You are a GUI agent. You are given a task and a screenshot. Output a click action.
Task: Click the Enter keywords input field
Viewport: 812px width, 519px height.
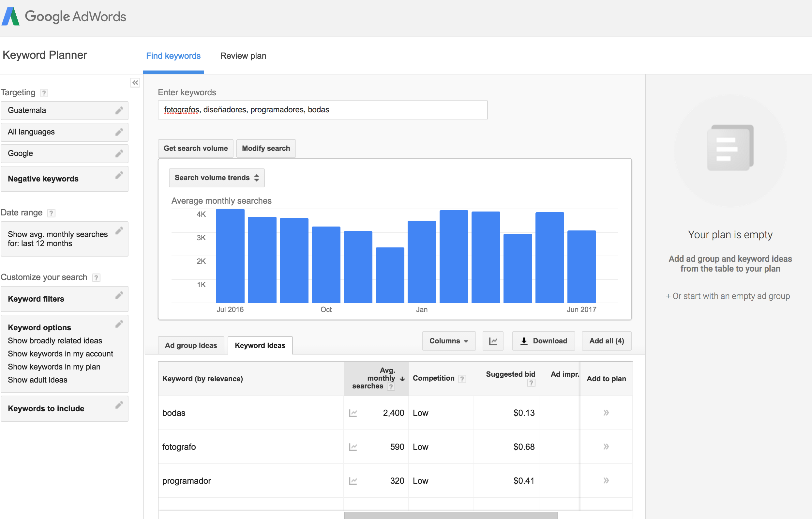[x=323, y=110]
